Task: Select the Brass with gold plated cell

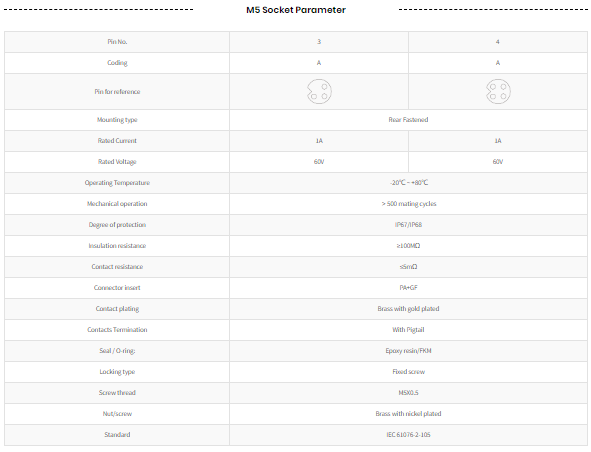Action: (408, 309)
